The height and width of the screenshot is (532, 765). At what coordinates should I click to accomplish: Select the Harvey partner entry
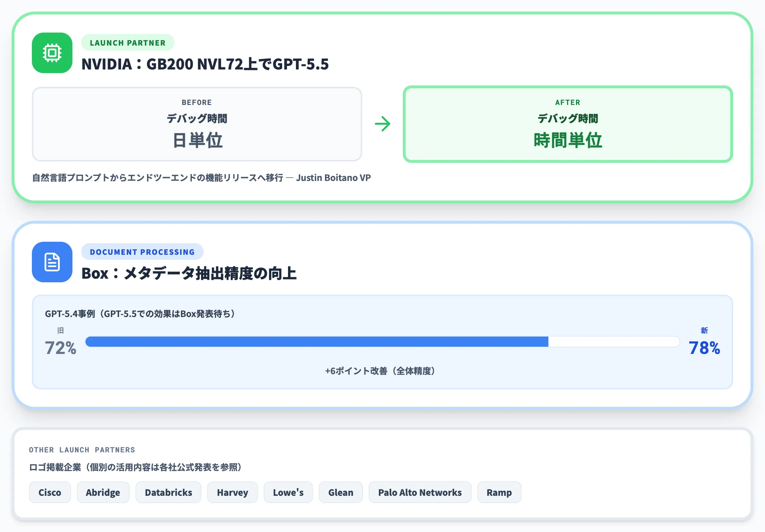[x=232, y=492]
